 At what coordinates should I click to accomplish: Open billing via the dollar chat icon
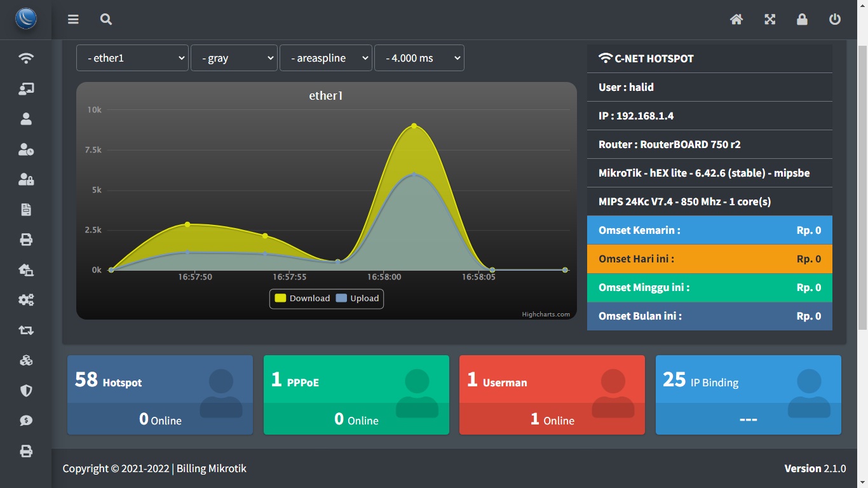coord(26,421)
